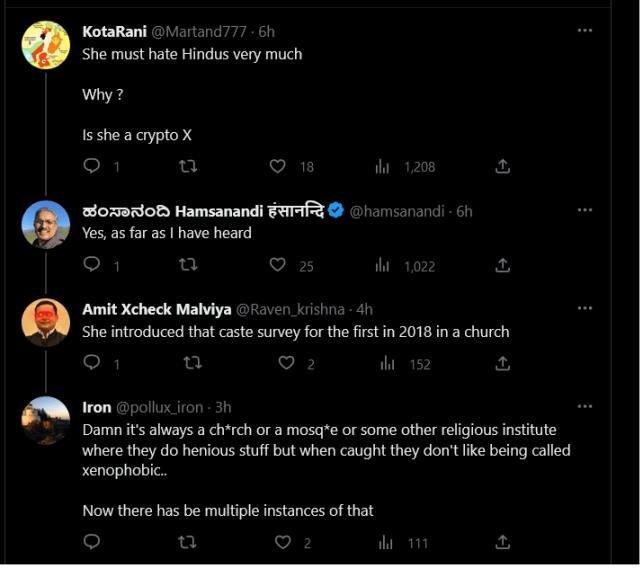Like KotaRani's tweet
Viewport: 643px width, 568px height.
click(x=278, y=167)
